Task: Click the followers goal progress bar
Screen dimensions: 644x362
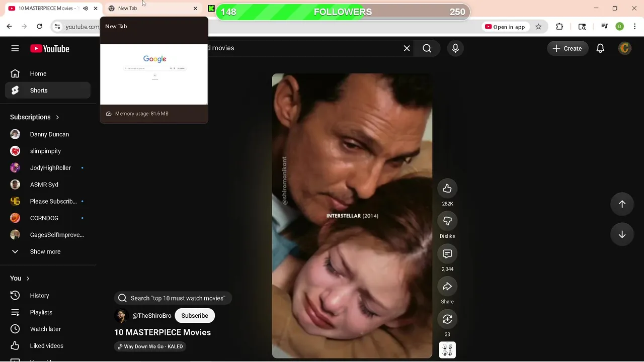Action: [343, 12]
